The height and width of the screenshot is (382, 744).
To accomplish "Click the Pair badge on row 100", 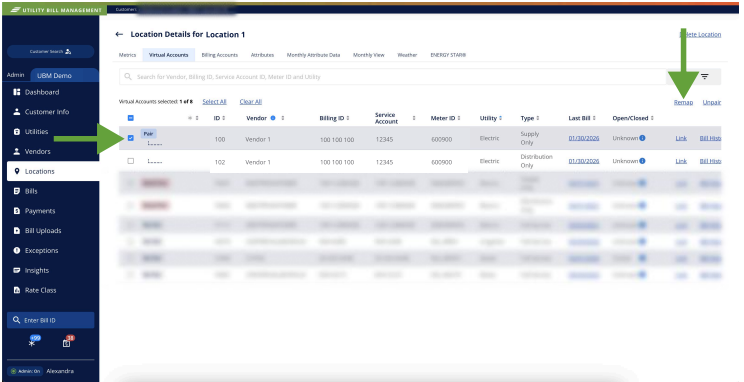I will pos(149,134).
